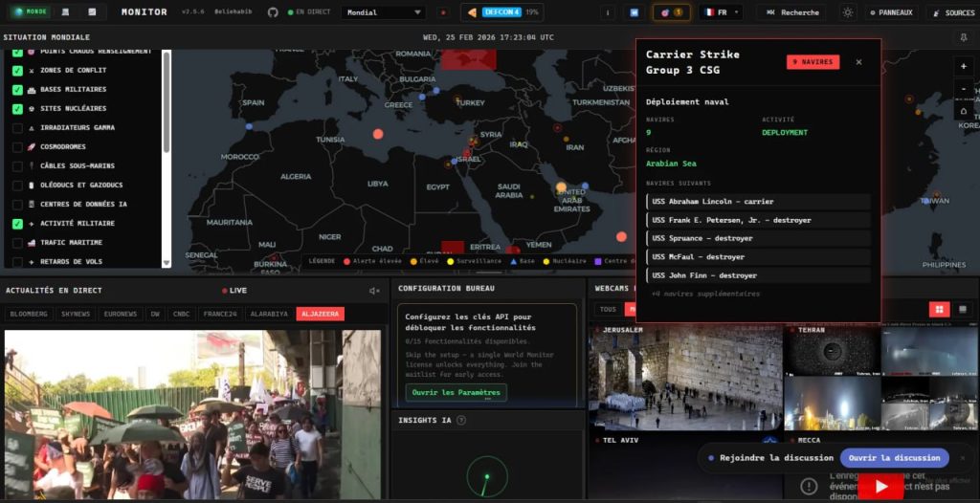Click the map zoom in plus button
The image size is (980, 503).
pos(964,66)
